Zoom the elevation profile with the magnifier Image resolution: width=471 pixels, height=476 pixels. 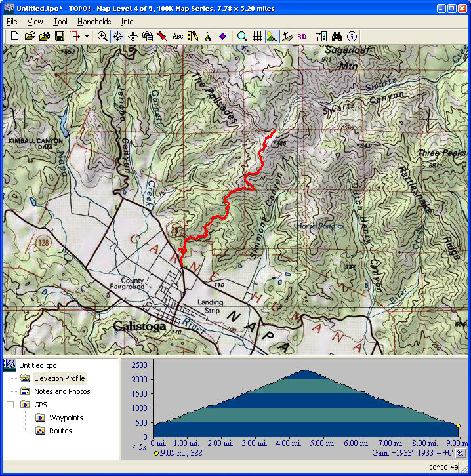461,453
